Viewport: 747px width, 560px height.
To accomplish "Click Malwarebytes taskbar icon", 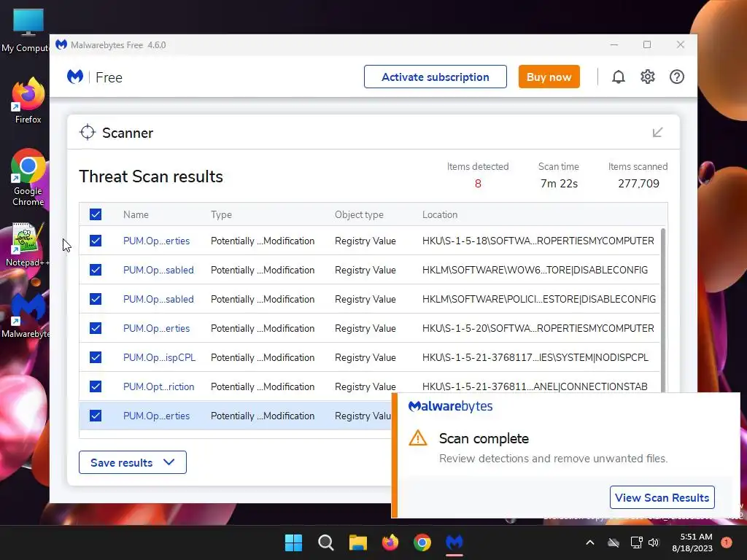I will click(454, 542).
